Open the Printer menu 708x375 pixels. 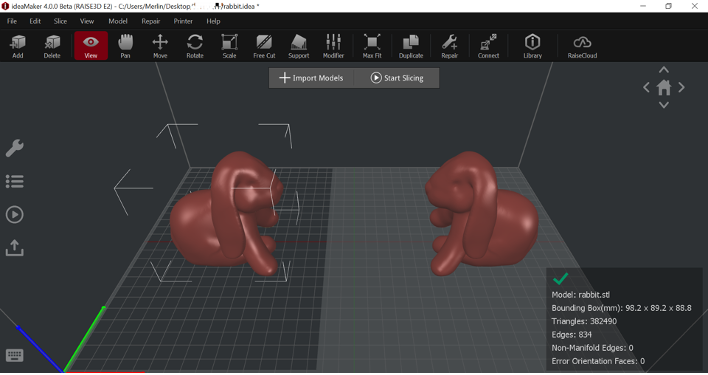(183, 21)
